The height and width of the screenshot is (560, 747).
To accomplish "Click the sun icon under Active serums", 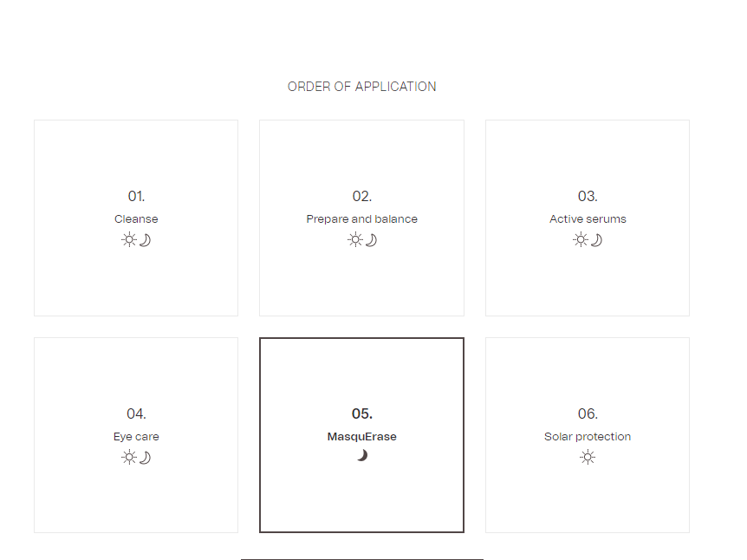I will coord(581,240).
